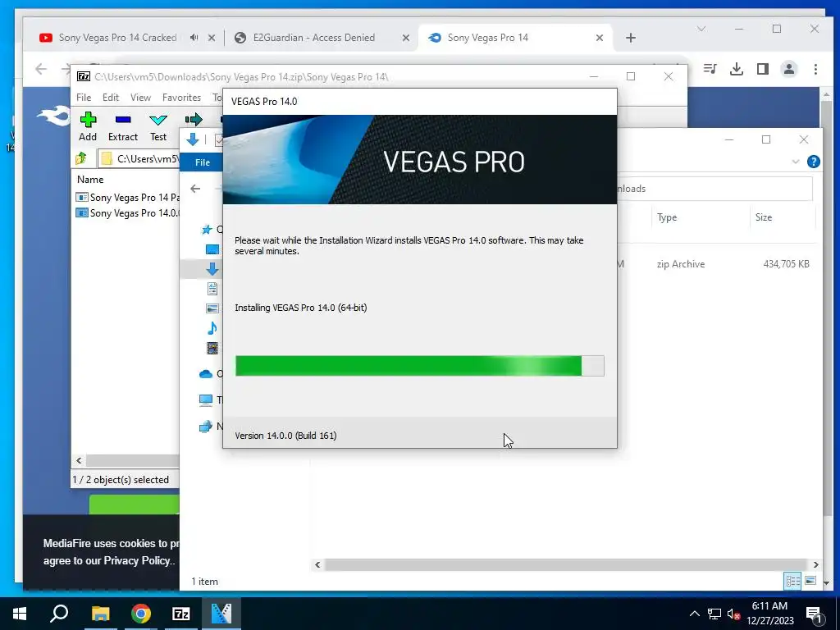This screenshot has height=630, width=840.
Task: Switch to E2Guardian Access Denied tab
Action: tap(314, 38)
